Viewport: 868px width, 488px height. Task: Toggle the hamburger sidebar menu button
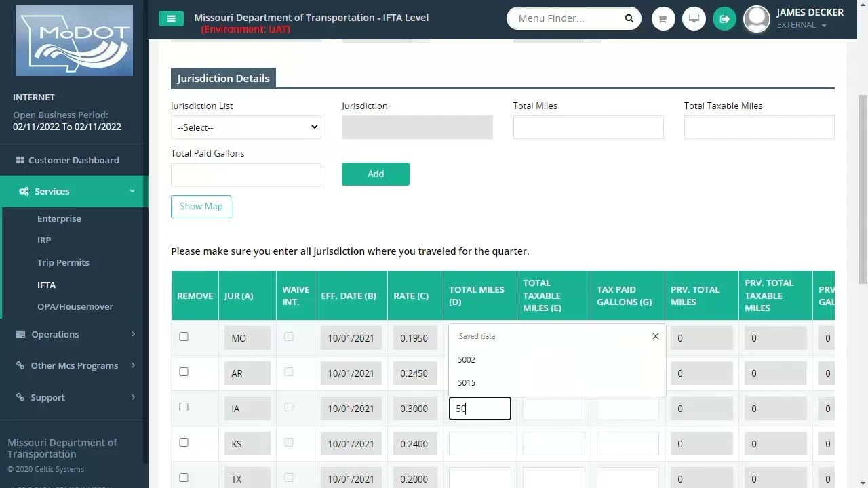171,18
